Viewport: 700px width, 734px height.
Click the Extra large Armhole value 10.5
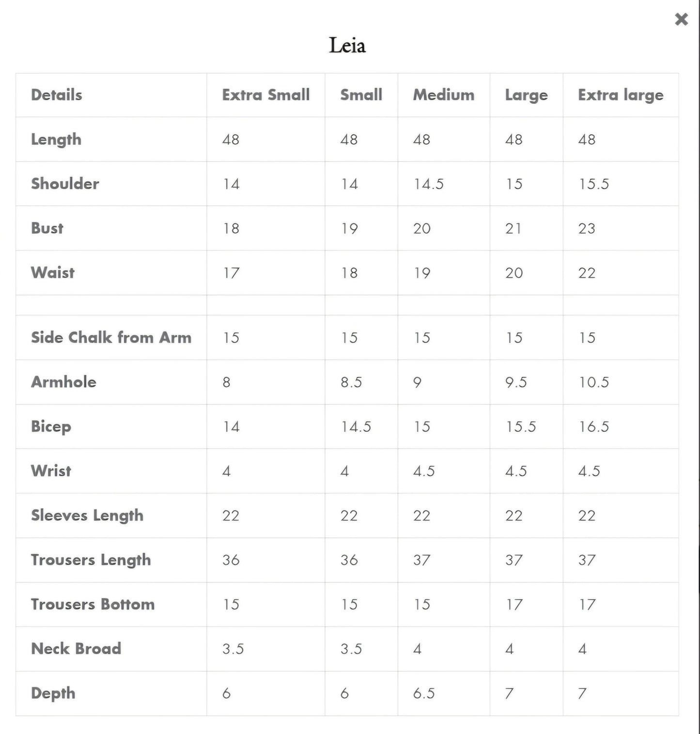pos(594,382)
